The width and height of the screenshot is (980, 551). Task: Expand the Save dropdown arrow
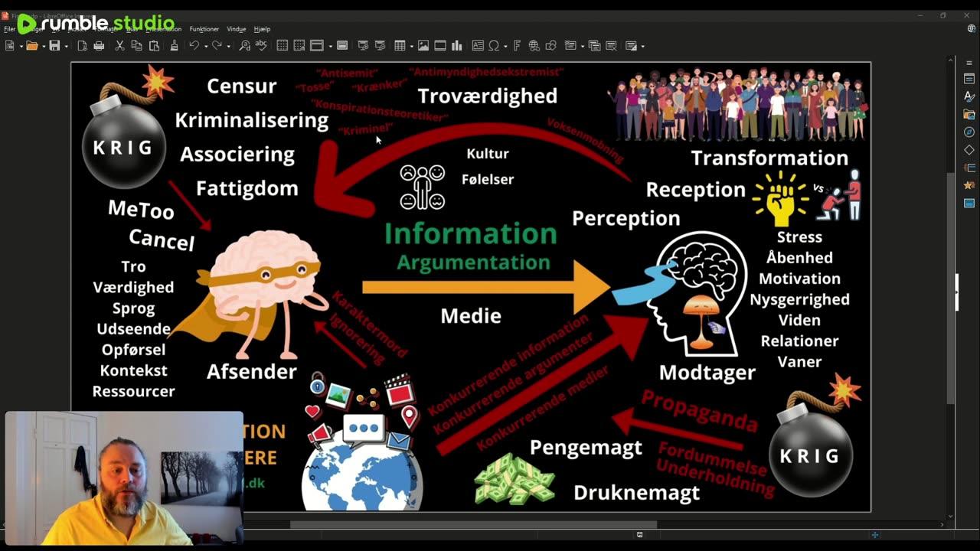click(67, 47)
